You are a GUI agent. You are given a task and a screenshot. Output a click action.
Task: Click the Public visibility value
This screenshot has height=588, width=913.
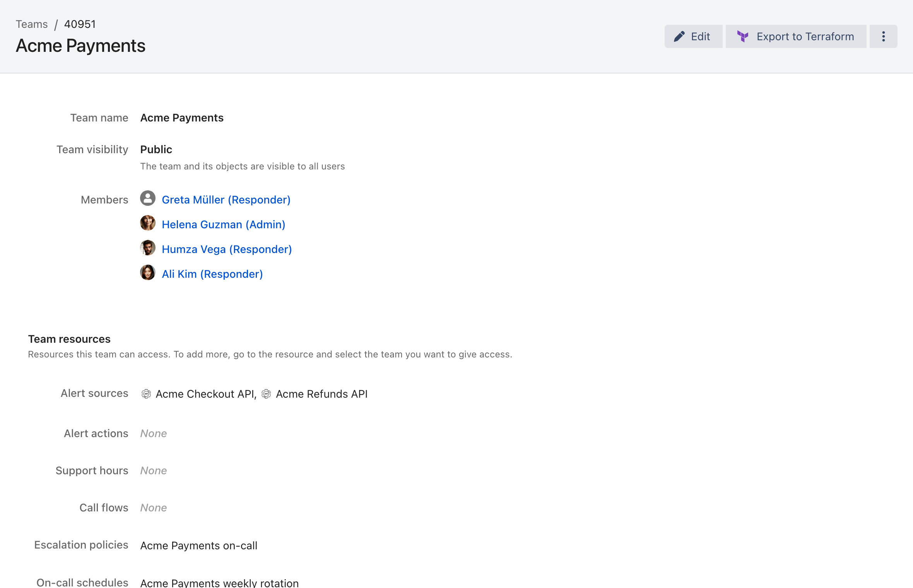pos(156,149)
